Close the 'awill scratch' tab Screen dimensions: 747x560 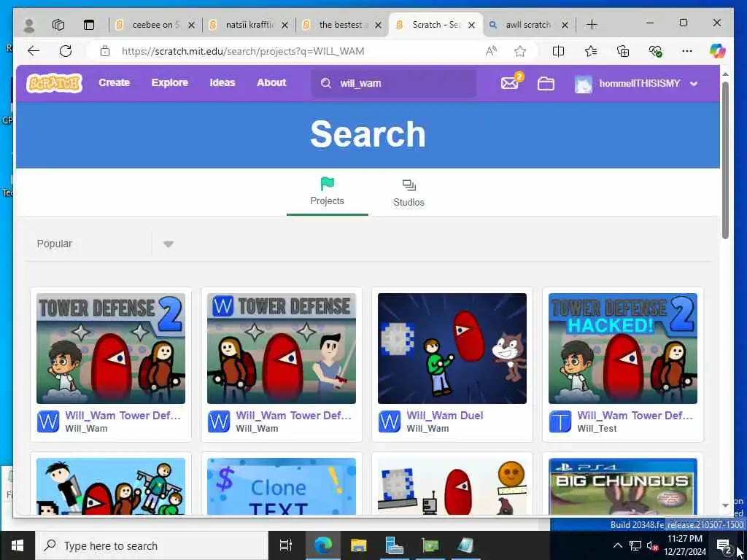[x=565, y=25]
